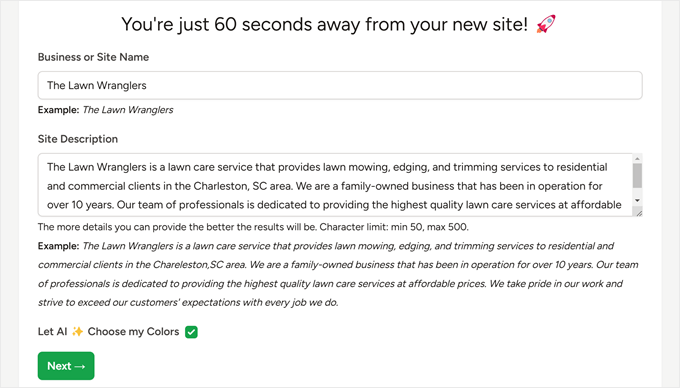
Task: Click the description scrollbar up arrow
Action: coord(637,159)
